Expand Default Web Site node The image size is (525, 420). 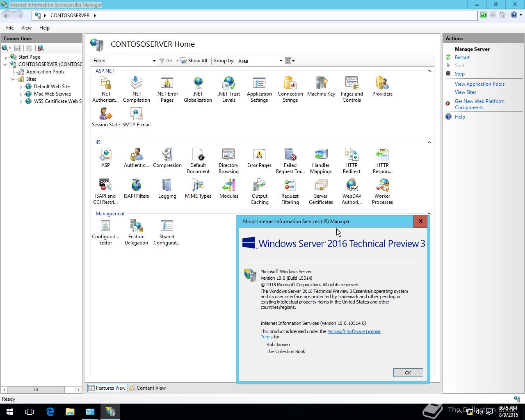[x=21, y=87]
